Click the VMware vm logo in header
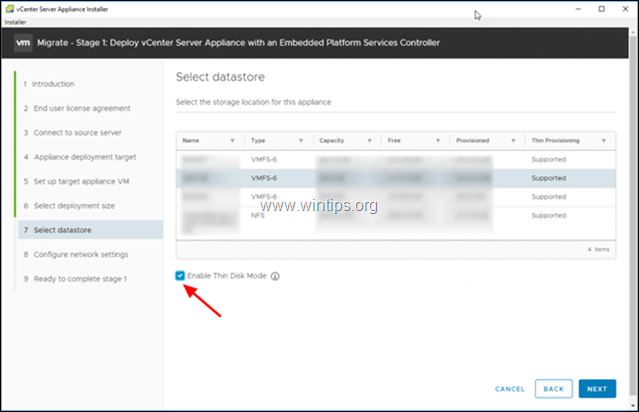The image size is (639, 412). (x=23, y=43)
